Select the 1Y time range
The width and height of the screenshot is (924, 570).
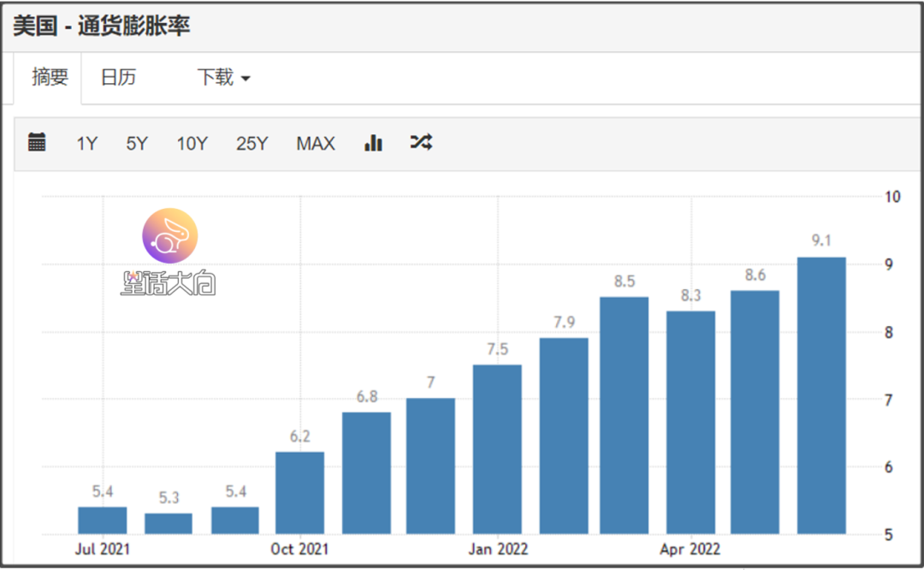click(87, 143)
